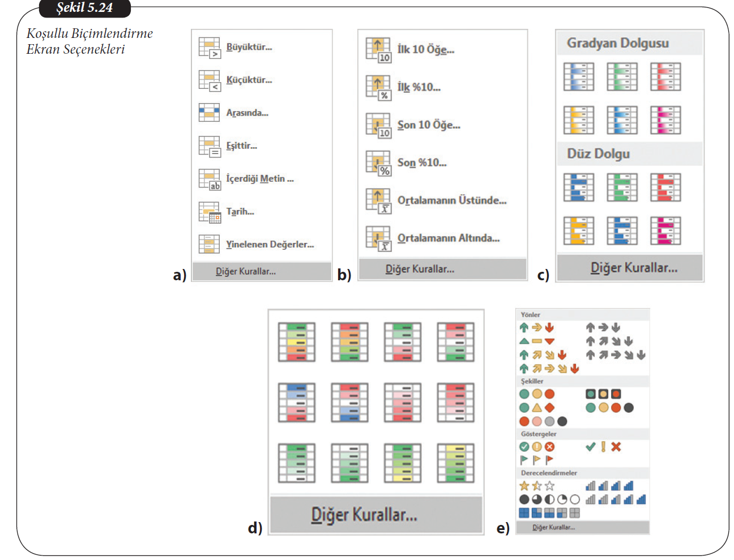The width and height of the screenshot is (734, 560).
Task: Choose the green check mark indicator icon
Action: tap(590, 447)
